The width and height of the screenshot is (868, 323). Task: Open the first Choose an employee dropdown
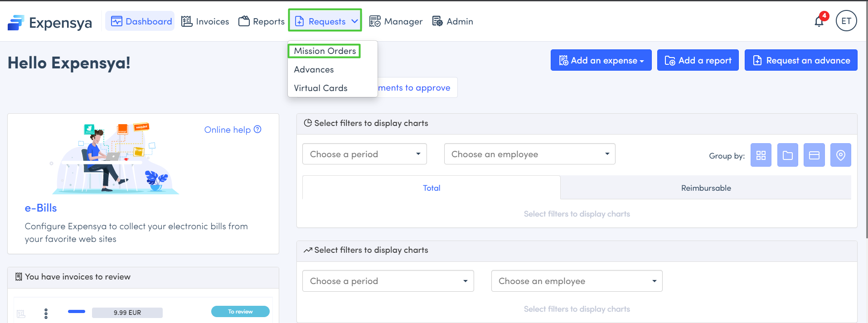coord(529,154)
